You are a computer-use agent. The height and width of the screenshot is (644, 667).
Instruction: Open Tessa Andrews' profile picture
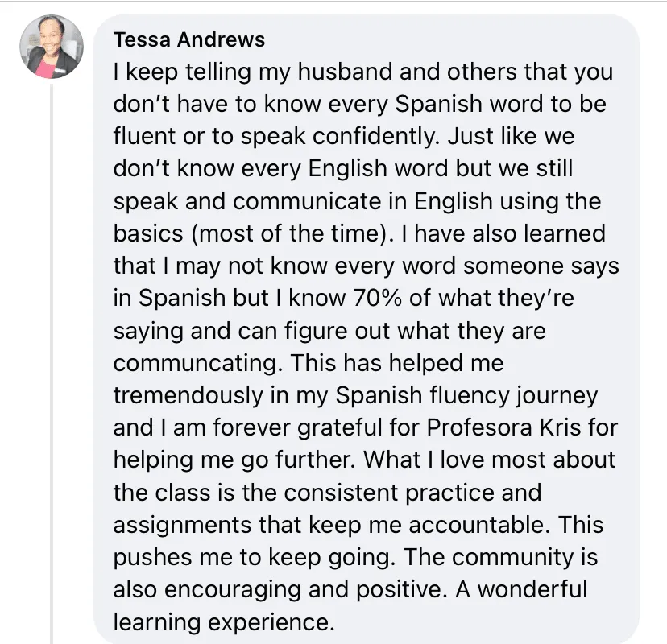point(52,47)
